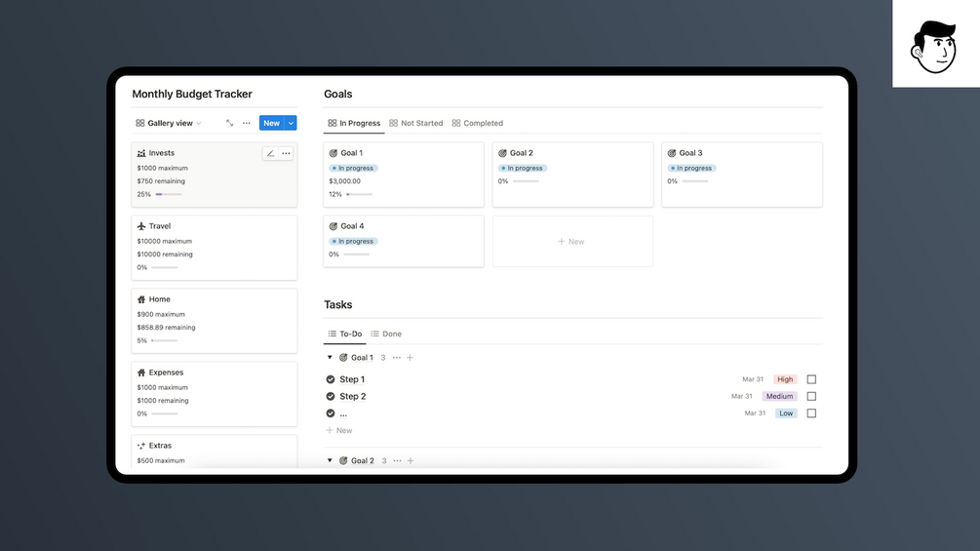The width and height of the screenshot is (980, 551).
Task: Switch to the Not Started goals tab
Action: point(415,123)
